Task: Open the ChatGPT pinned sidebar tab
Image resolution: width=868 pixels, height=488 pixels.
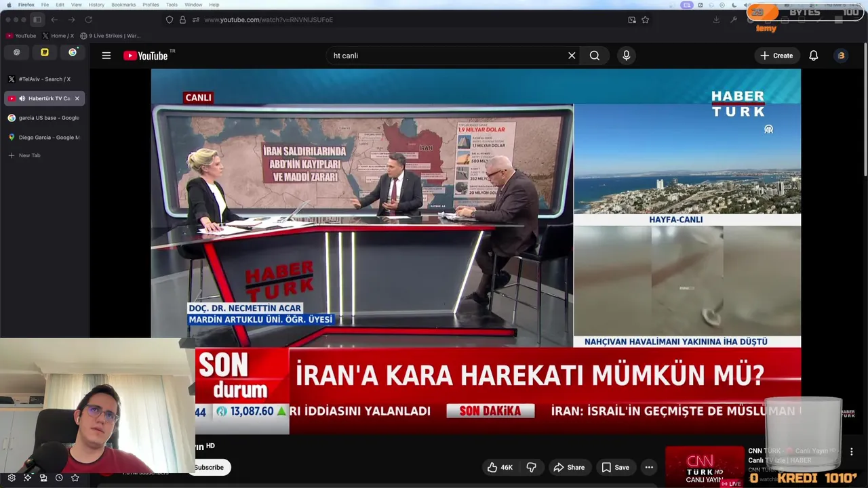Action: 17,52
